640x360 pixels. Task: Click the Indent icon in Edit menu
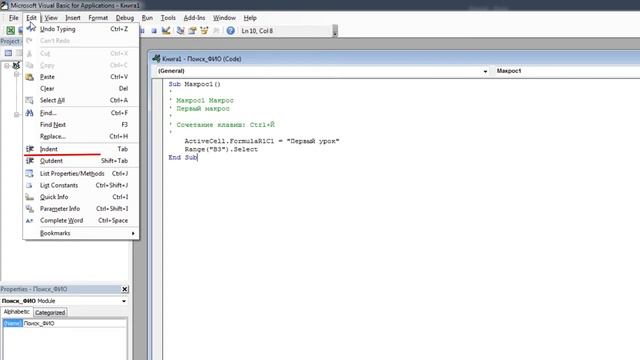(29, 149)
